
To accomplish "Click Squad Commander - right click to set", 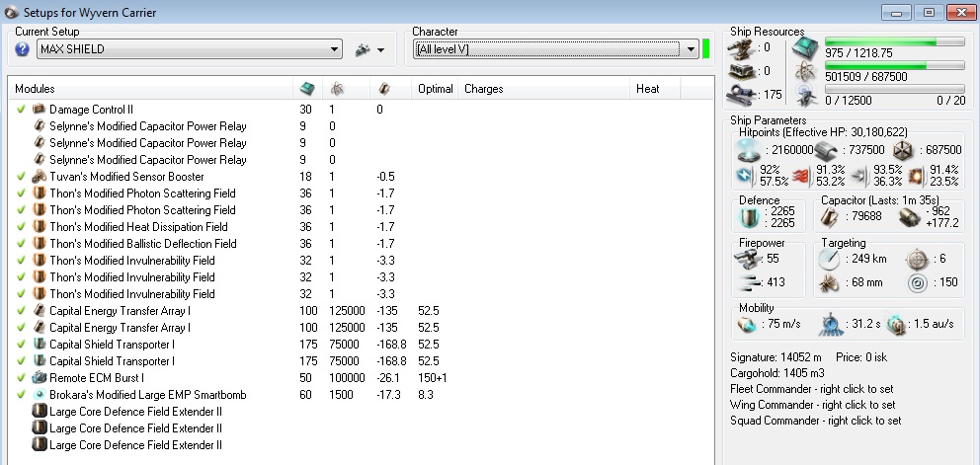I will (816, 420).
